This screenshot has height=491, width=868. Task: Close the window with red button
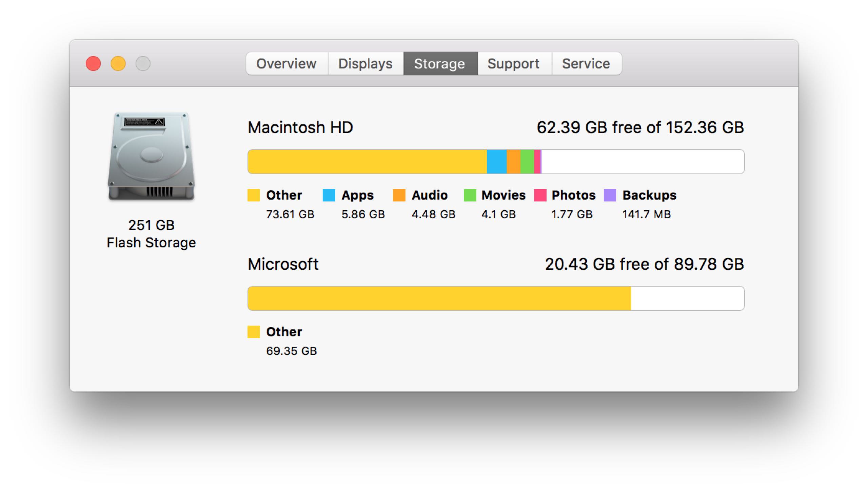[x=93, y=64]
